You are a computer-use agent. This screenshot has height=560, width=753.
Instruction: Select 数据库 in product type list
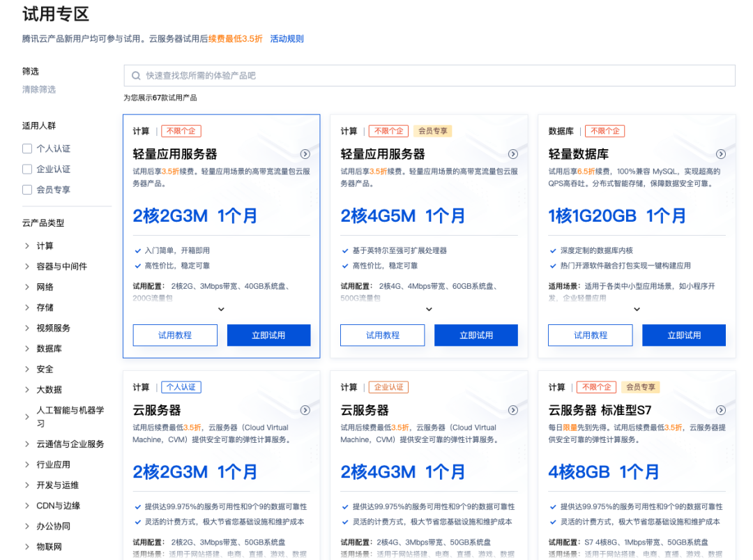(49, 349)
